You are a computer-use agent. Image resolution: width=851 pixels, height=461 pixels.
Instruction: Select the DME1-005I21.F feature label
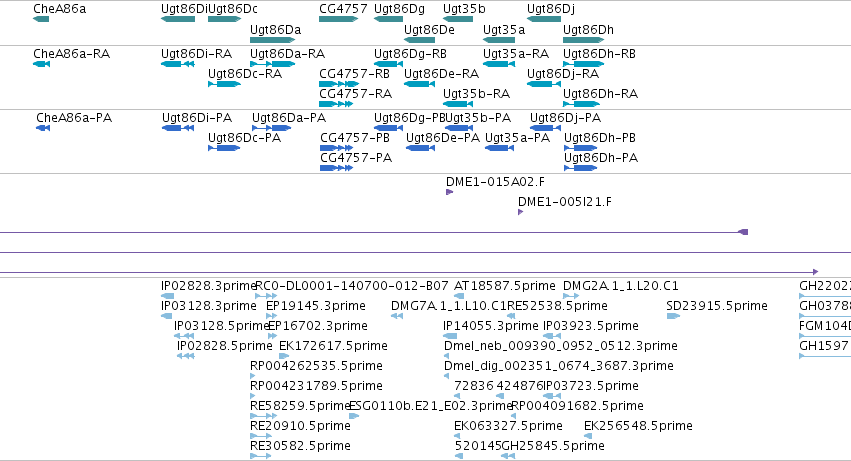(x=565, y=202)
